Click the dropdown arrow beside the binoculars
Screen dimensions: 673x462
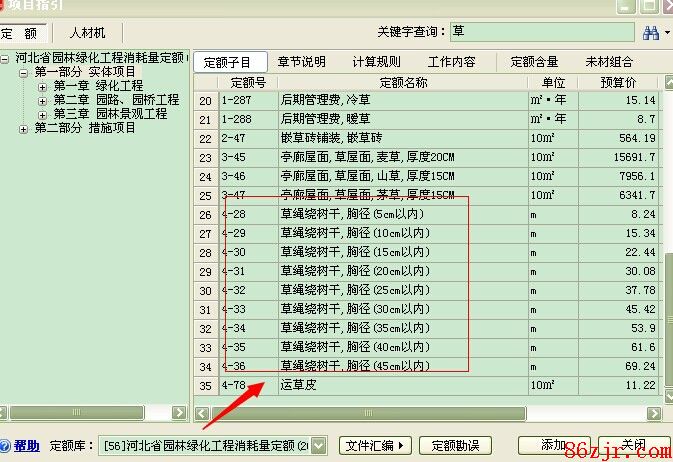[x=667, y=33]
